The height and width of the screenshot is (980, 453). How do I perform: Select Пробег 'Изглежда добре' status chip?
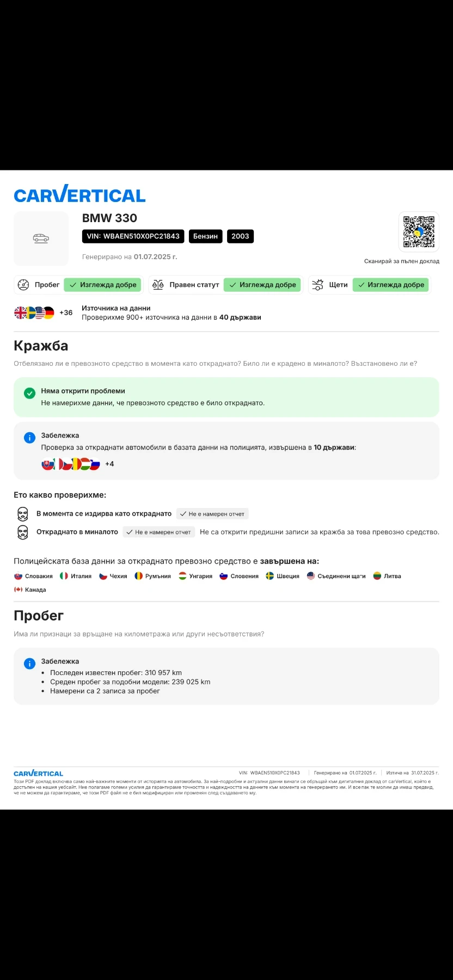coord(103,285)
